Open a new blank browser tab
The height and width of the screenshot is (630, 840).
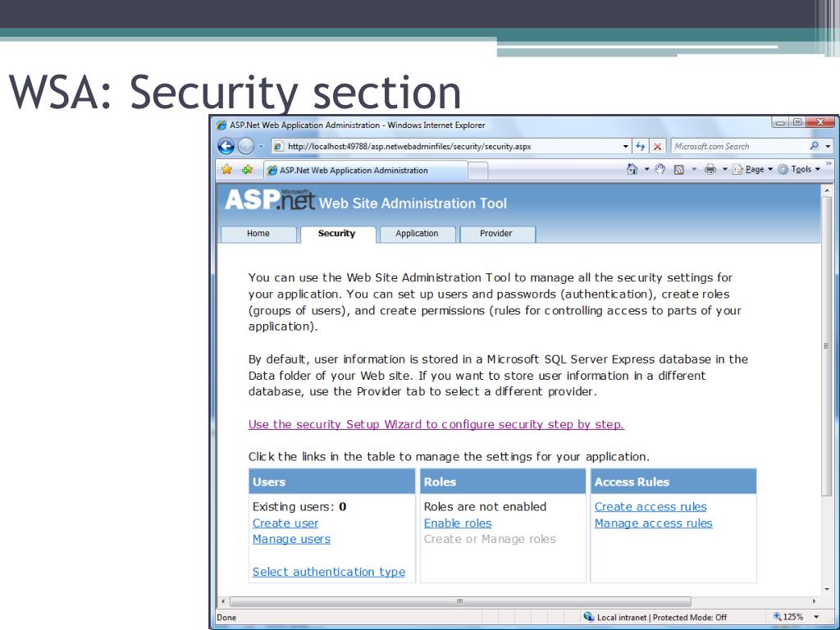pos(478,171)
